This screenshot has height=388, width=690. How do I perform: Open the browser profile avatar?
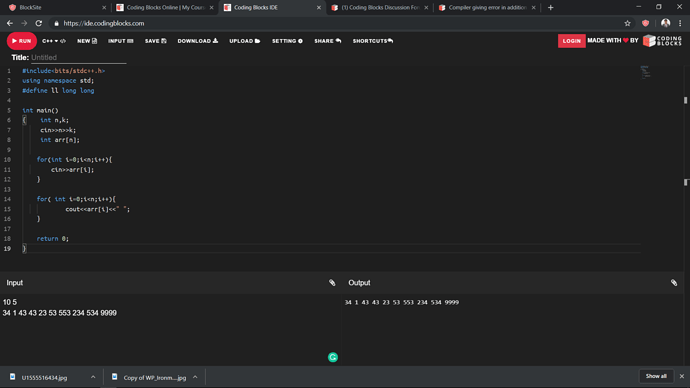(x=665, y=23)
